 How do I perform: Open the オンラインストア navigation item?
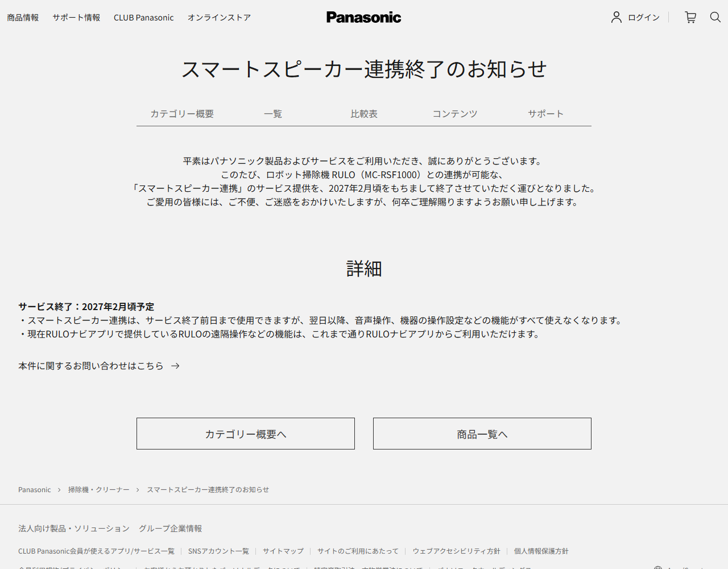click(220, 18)
